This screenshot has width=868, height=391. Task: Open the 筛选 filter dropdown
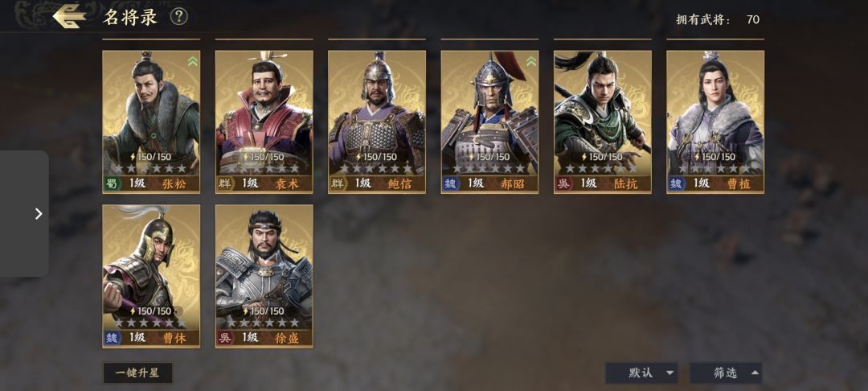click(x=725, y=373)
